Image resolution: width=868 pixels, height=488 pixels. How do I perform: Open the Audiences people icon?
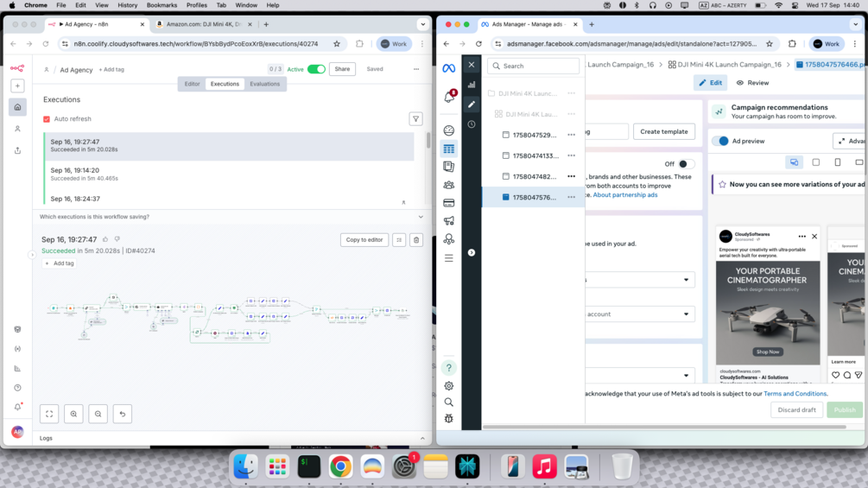coord(449,185)
